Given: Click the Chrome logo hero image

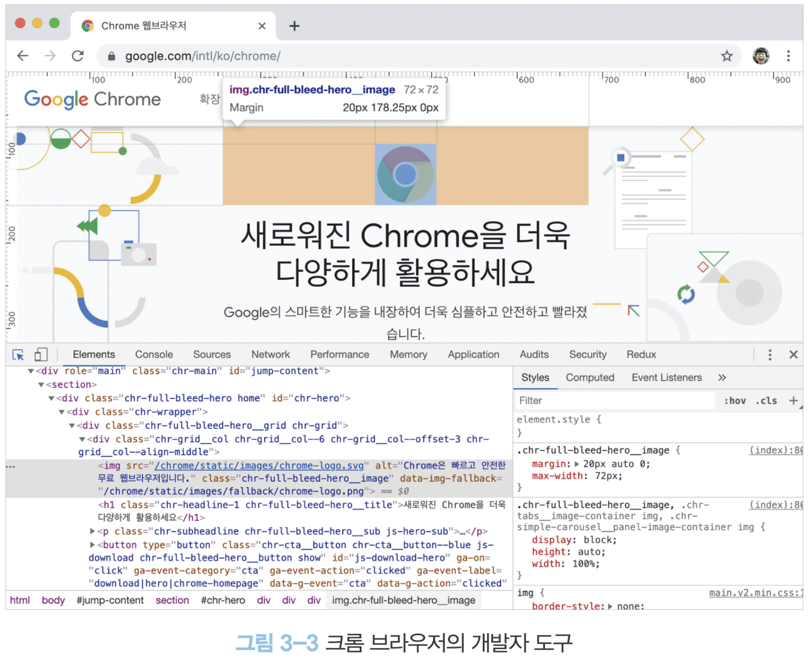Looking at the screenshot, I should point(406,174).
